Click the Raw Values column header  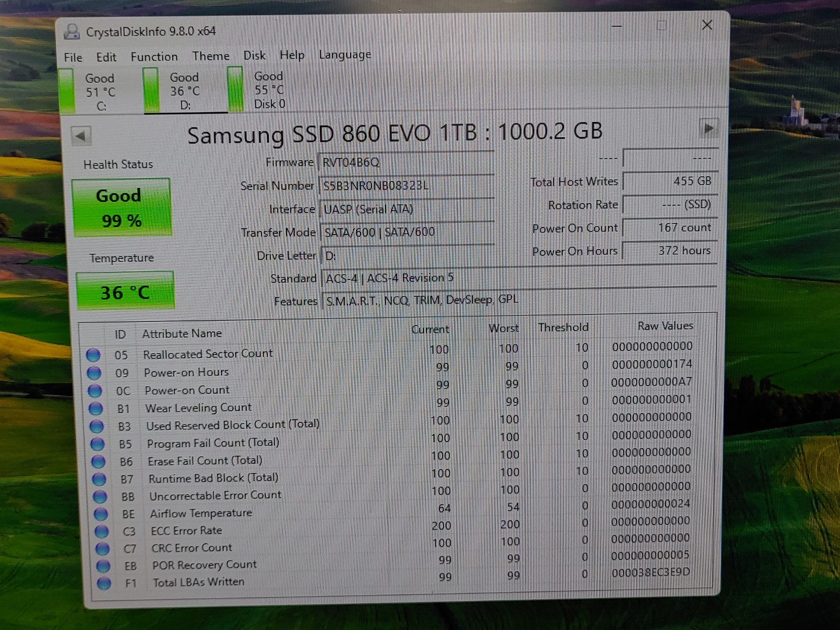665,325
